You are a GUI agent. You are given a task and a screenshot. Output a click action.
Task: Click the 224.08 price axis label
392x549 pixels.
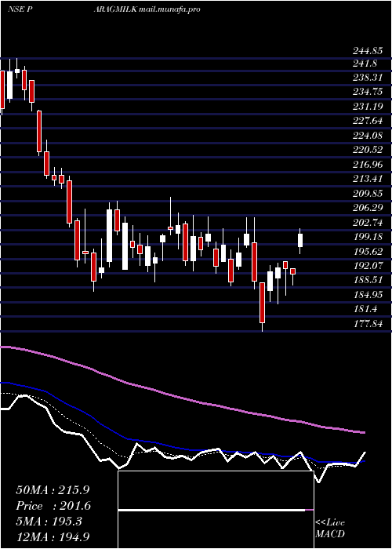point(367,135)
